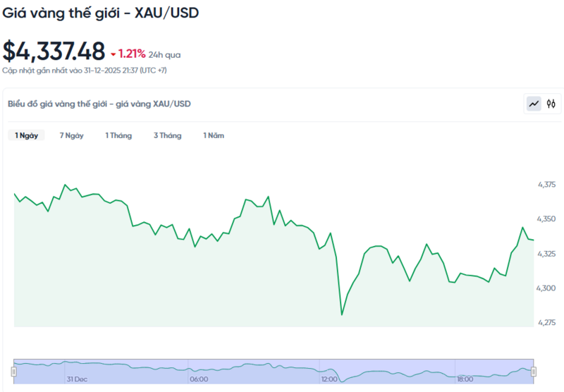
Task: Show the 3 Tháng price history
Action: [x=167, y=135]
